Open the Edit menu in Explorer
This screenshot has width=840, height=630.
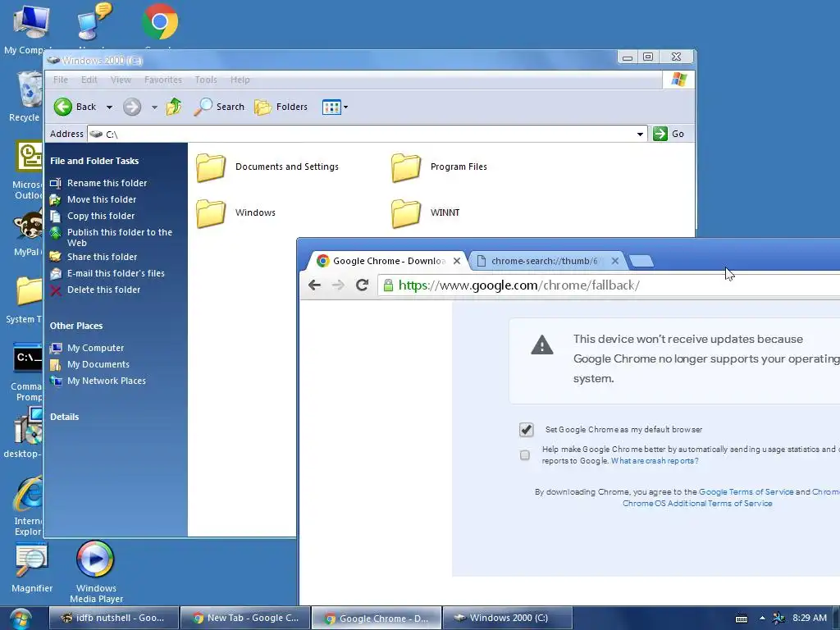[x=89, y=80]
